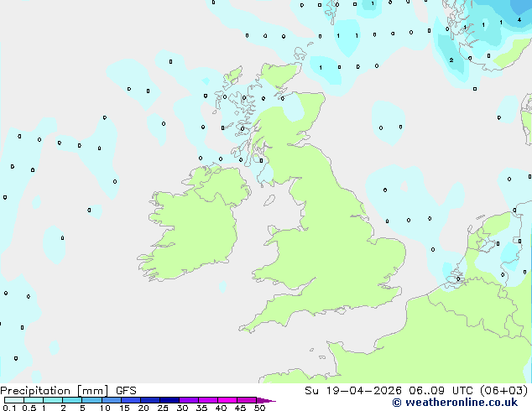
Task: Click the 40–45 mm magenta swatch
Action: [x=227, y=400]
